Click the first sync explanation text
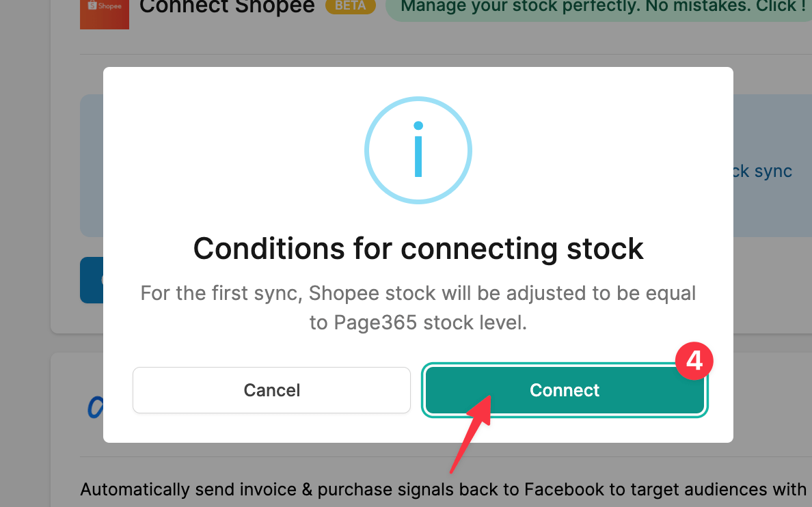This screenshot has height=507, width=812. 418,307
